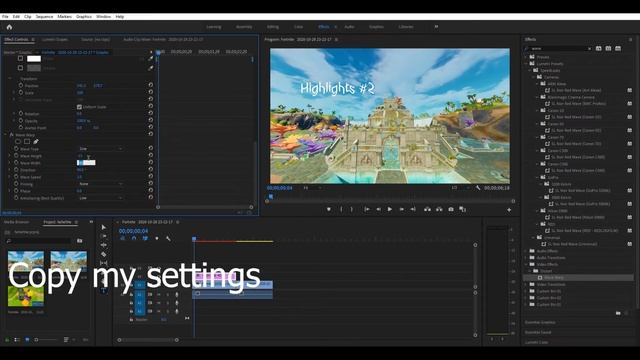The image size is (640, 360).
Task: Reset the Wave Height parameter
Action: pyautogui.click(x=151, y=156)
